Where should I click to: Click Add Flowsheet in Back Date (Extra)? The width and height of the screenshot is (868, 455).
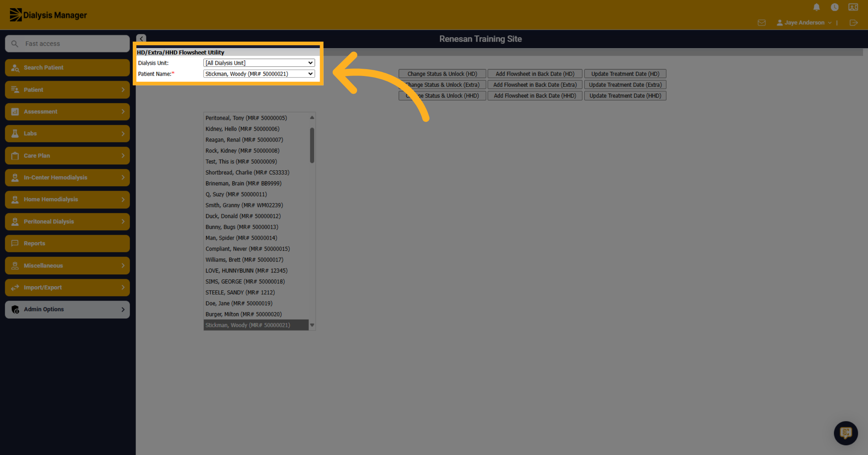(535, 85)
